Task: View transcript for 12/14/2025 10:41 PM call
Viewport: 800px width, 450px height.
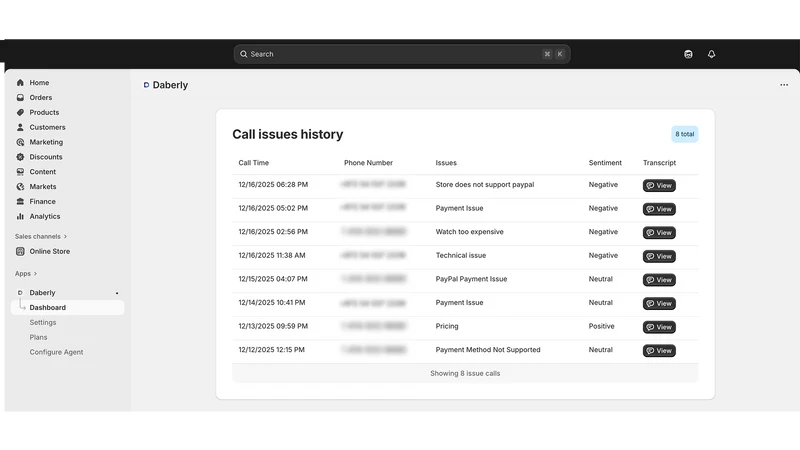Action: click(659, 304)
